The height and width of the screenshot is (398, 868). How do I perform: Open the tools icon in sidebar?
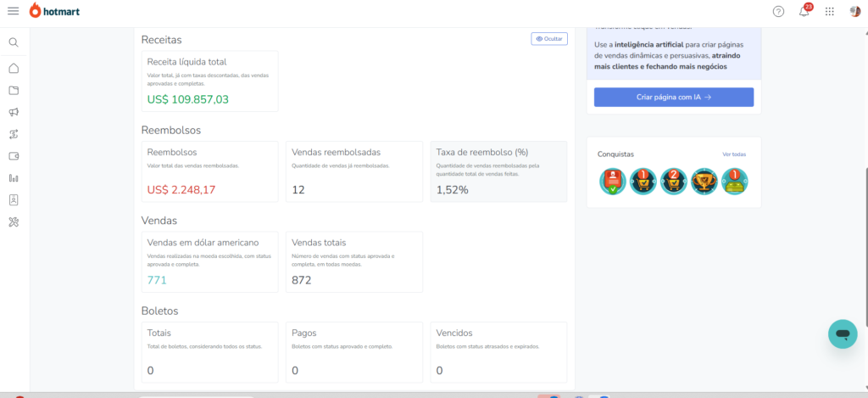click(x=14, y=222)
